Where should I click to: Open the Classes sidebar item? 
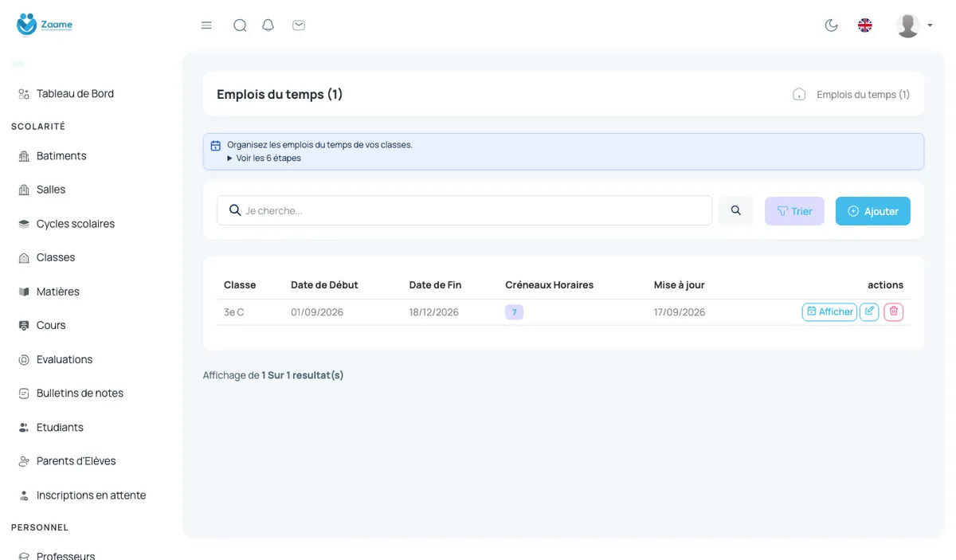(x=56, y=257)
